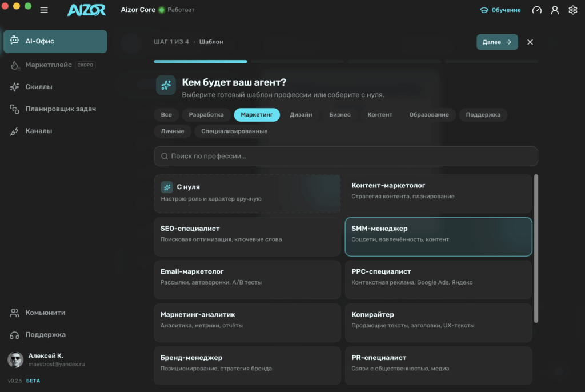Click the Скиллы sparkle icon
Image resolution: width=585 pixels, height=392 pixels.
pos(14,87)
